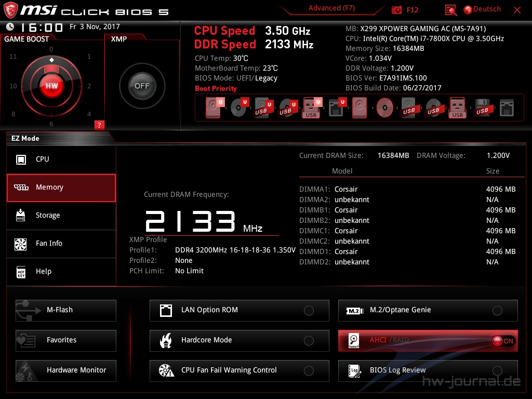Click the Hardcore Mode flame icon
Image resolution: width=532 pixels, height=399 pixels.
(166, 341)
